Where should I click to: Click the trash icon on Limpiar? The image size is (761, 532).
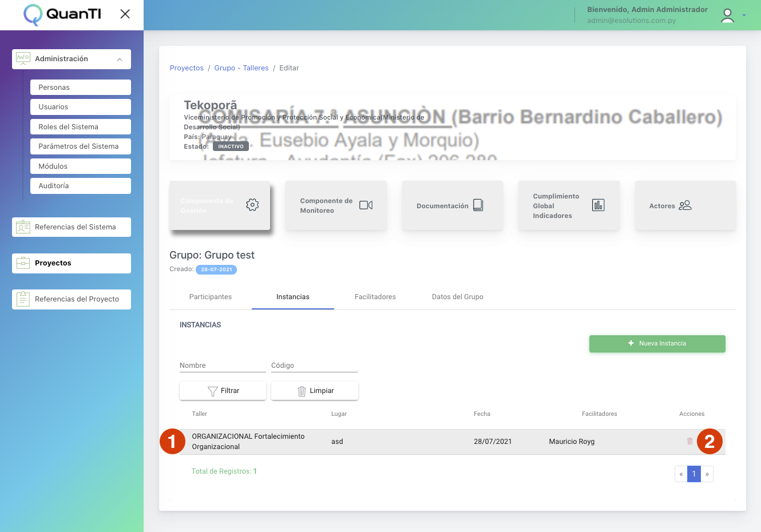302,391
